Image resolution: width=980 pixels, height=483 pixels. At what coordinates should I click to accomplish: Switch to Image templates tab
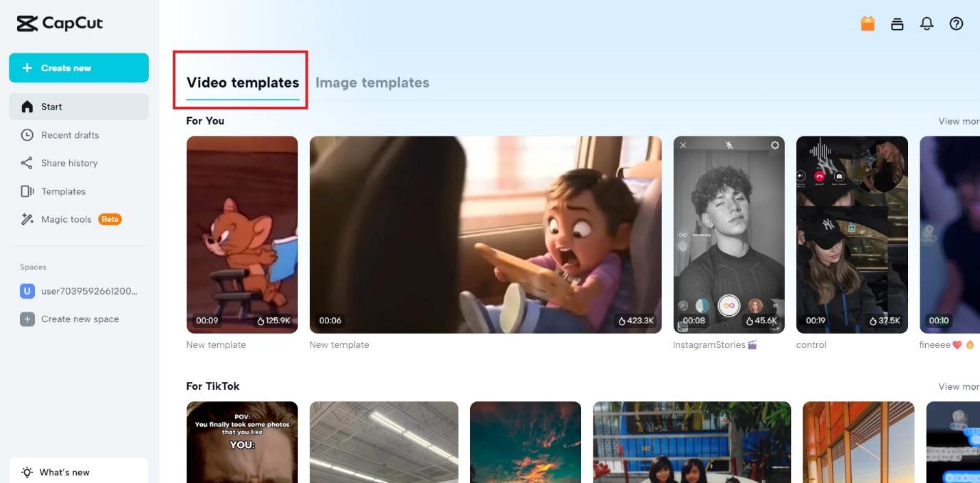point(372,83)
